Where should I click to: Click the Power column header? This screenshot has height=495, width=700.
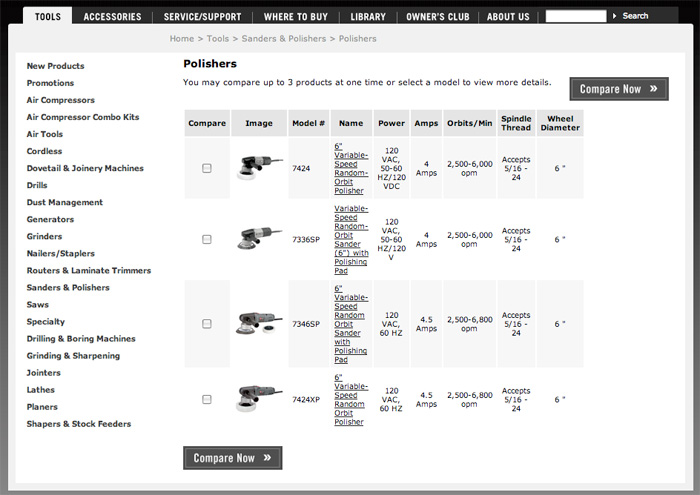pyautogui.click(x=392, y=123)
